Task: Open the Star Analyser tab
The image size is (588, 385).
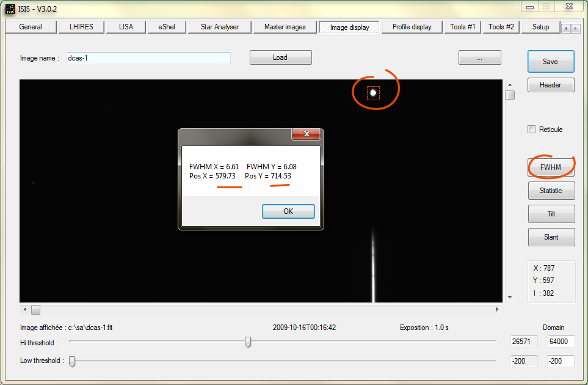Action: (220, 27)
